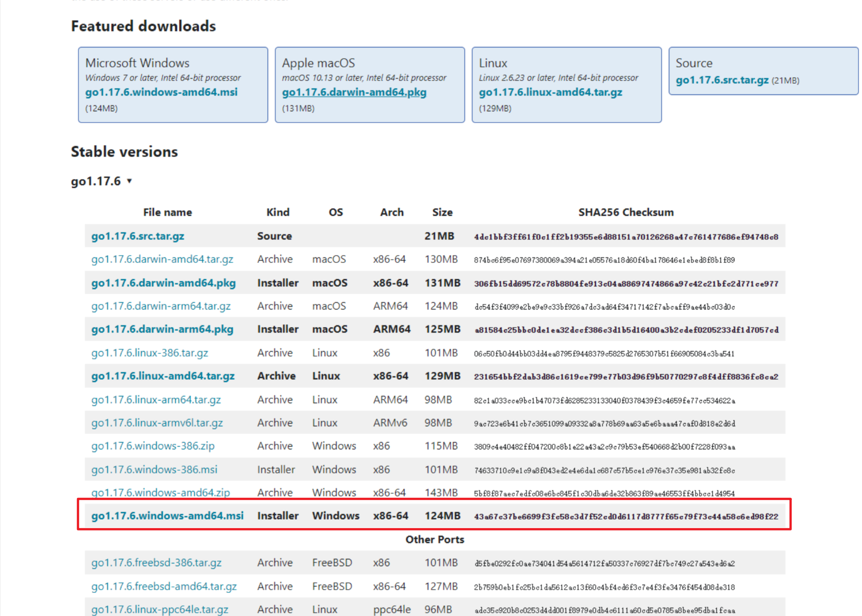Select Windows 7 or later requirement text
The image size is (862, 616).
pos(163,78)
